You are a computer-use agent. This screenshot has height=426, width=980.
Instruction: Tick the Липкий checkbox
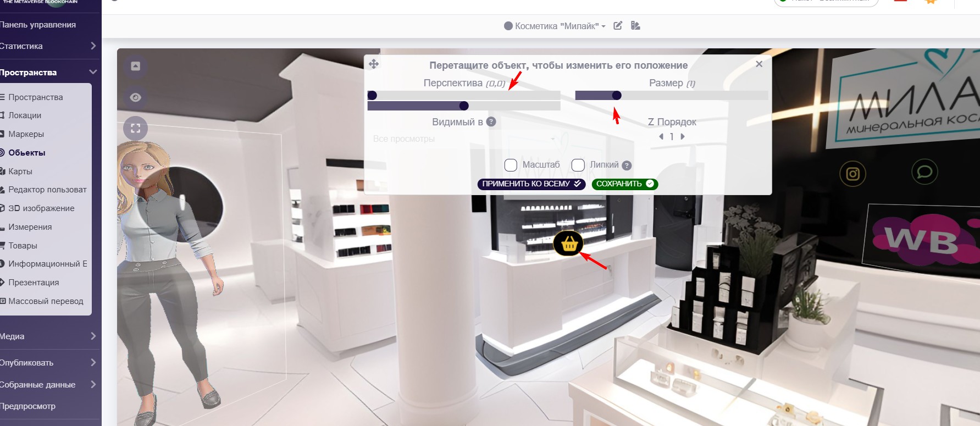(x=578, y=165)
